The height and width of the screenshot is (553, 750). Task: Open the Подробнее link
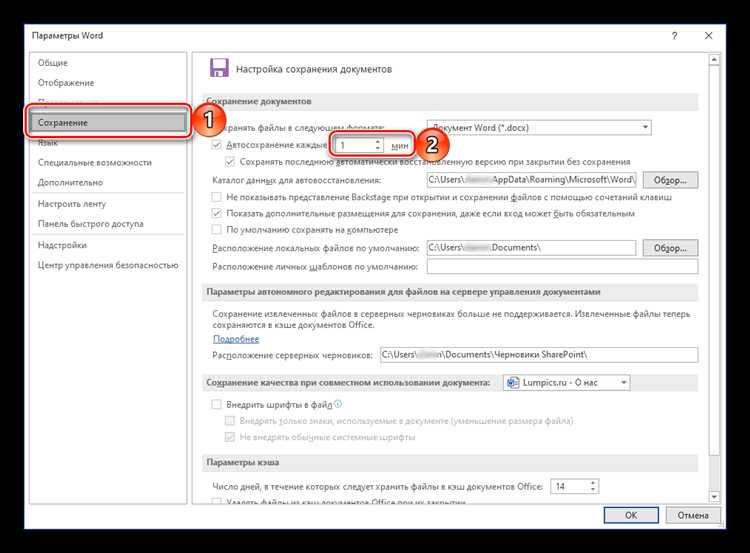pyautogui.click(x=236, y=339)
